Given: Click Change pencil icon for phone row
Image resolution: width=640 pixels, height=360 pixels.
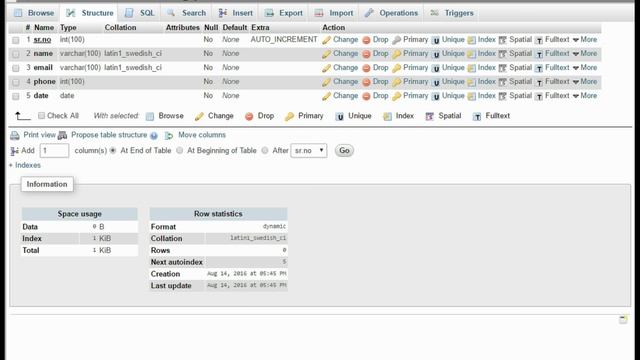Looking at the screenshot, I should [x=326, y=82].
